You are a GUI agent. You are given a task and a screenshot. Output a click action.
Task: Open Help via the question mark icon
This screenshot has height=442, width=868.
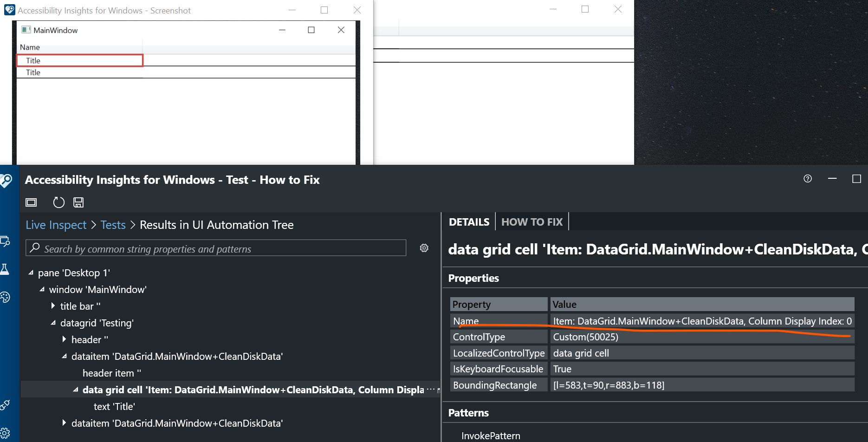[807, 179]
